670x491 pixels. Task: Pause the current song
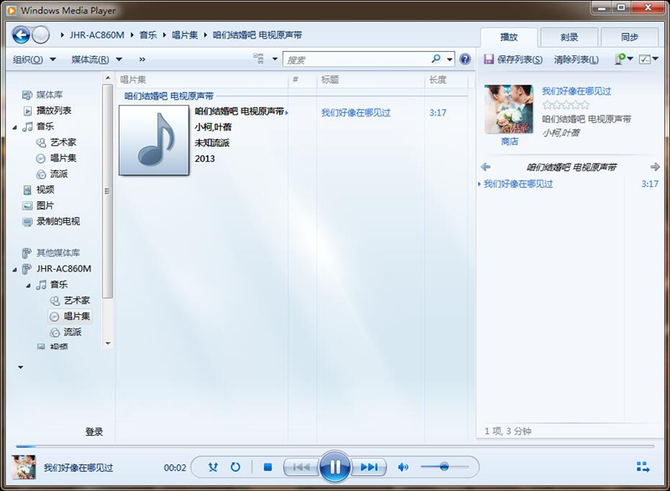(335, 467)
